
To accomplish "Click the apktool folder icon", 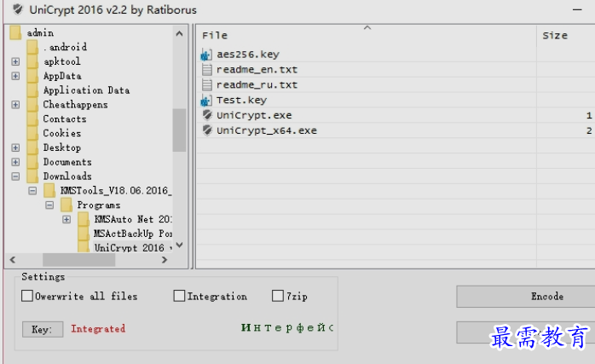I will [32, 61].
